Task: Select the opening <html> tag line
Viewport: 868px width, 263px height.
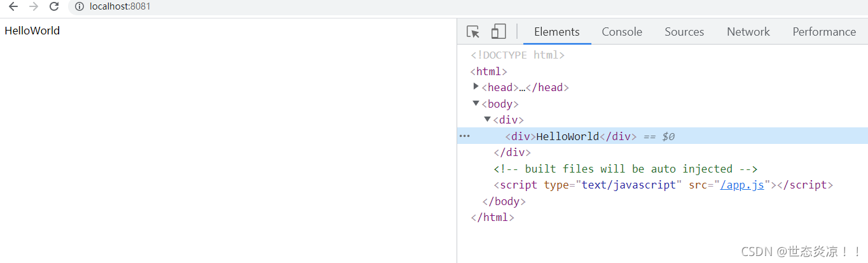Action: point(488,71)
